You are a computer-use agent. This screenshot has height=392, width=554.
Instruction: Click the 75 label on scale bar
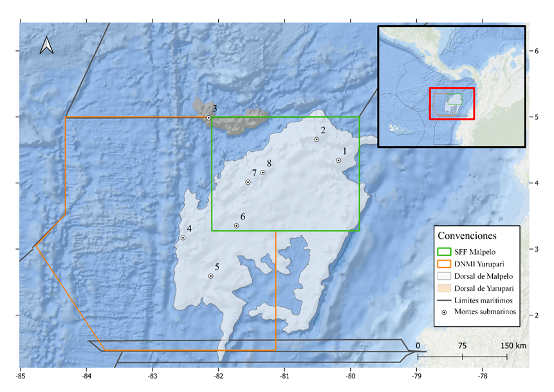click(x=462, y=346)
